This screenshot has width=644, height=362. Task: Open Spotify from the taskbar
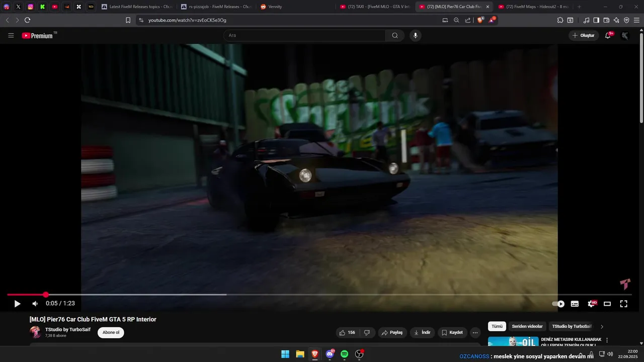tap(344, 354)
